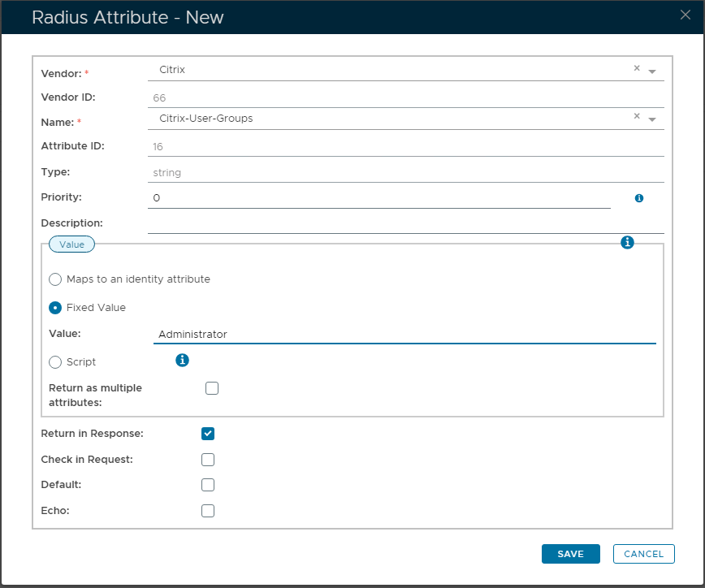Click the info icon at Value section corner

click(x=627, y=243)
